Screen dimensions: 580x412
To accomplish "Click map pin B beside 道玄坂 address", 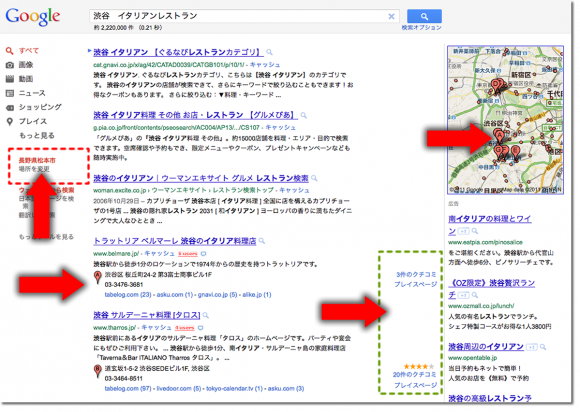I will [97, 371].
